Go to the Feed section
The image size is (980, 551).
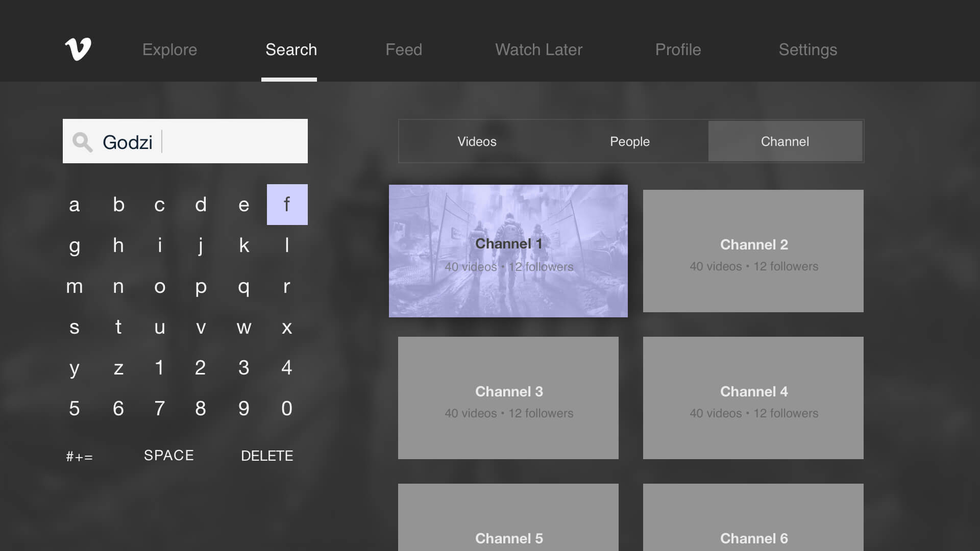tap(404, 49)
